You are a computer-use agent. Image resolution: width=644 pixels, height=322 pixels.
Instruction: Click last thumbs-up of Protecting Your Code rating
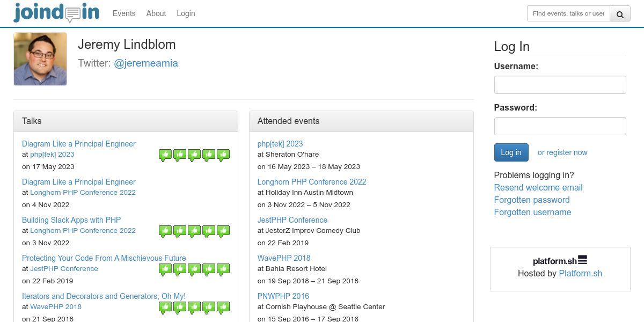[x=223, y=269]
